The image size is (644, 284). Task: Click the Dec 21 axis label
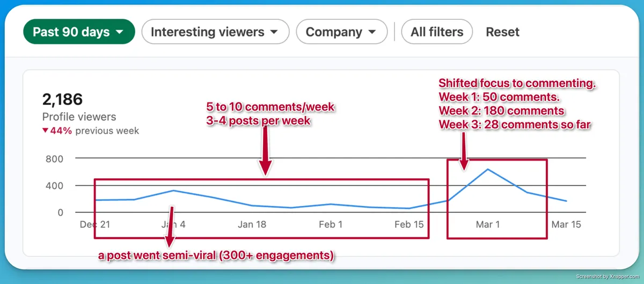click(x=95, y=224)
